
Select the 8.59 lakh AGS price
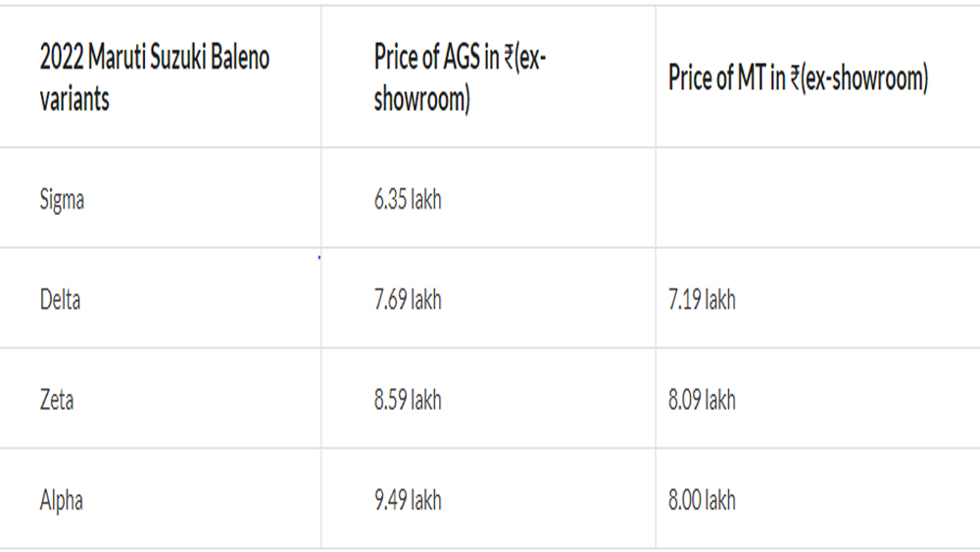coord(408,400)
